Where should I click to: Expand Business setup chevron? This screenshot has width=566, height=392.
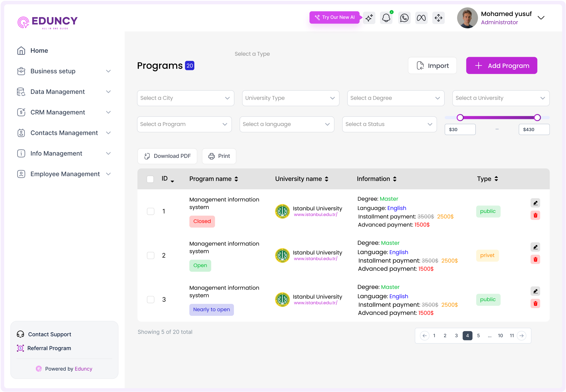108,71
